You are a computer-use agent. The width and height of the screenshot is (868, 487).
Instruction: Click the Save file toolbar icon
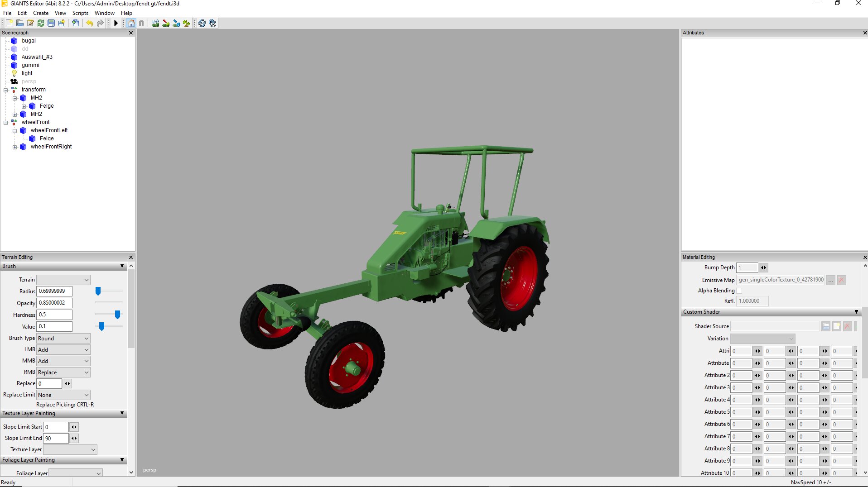pyautogui.click(x=51, y=23)
